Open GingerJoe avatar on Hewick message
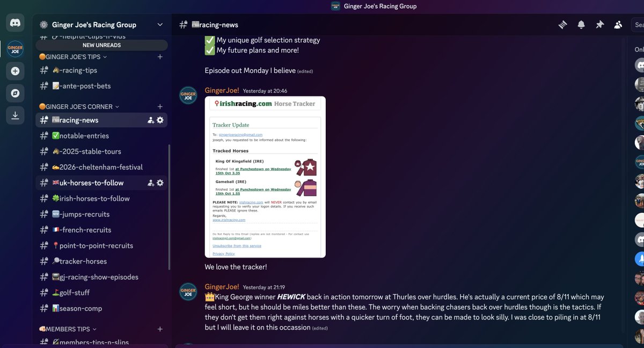This screenshot has height=348, width=644. pos(188,291)
